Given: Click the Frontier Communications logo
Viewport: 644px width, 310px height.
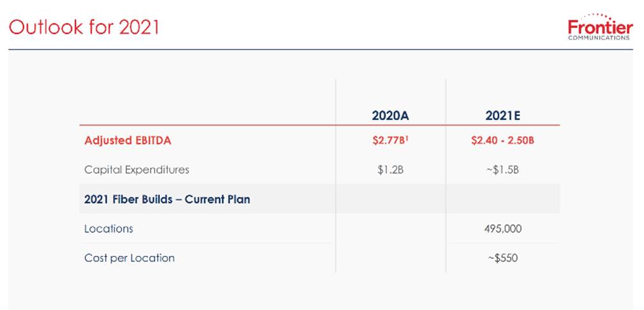Looking at the screenshot, I should coord(600,28).
